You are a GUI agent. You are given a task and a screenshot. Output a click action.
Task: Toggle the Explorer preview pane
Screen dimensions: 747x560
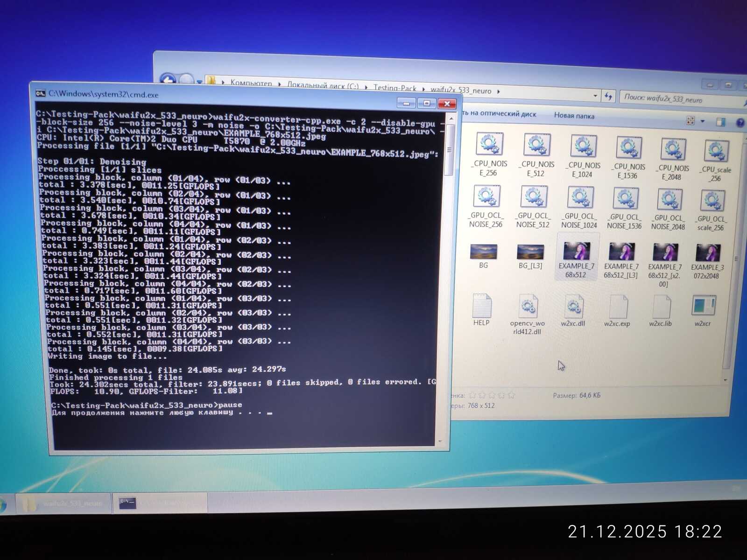pyautogui.click(x=721, y=122)
